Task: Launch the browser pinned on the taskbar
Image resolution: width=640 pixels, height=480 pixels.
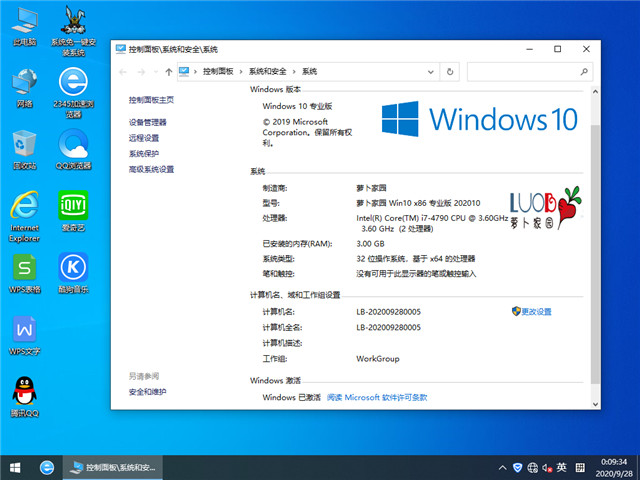Action: tap(47, 468)
